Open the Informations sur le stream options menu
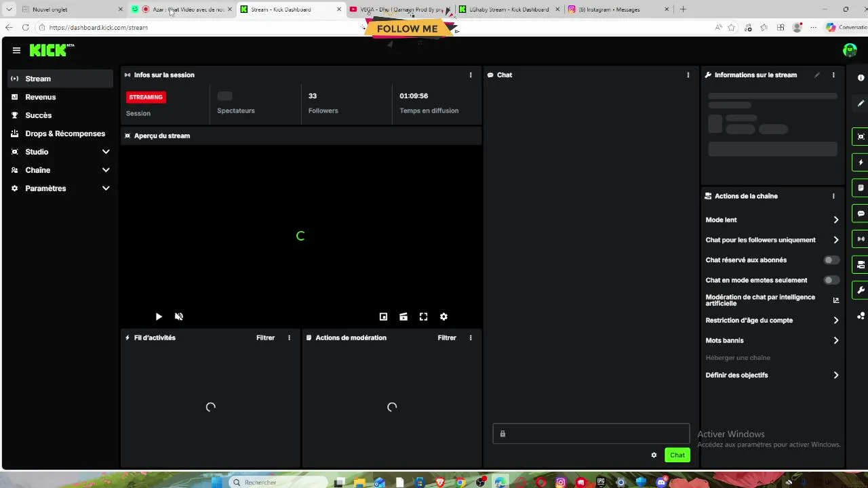Screen dimensions: 868x488 [x=833, y=75]
